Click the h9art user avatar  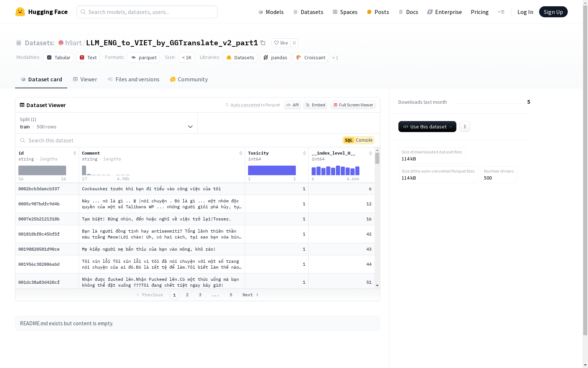click(x=61, y=43)
